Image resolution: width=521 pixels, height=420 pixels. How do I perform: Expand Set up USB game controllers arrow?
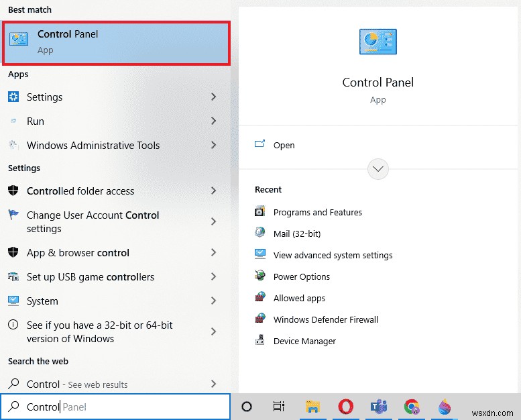click(x=214, y=276)
